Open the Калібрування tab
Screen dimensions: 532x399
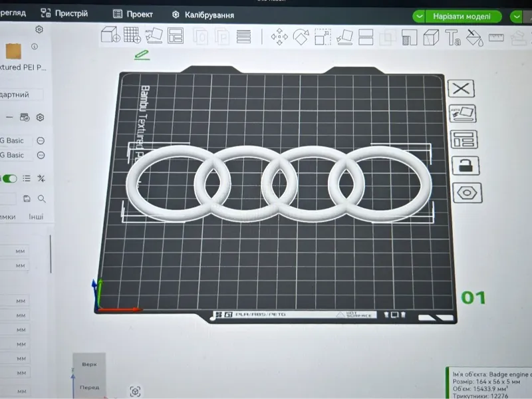click(x=203, y=15)
